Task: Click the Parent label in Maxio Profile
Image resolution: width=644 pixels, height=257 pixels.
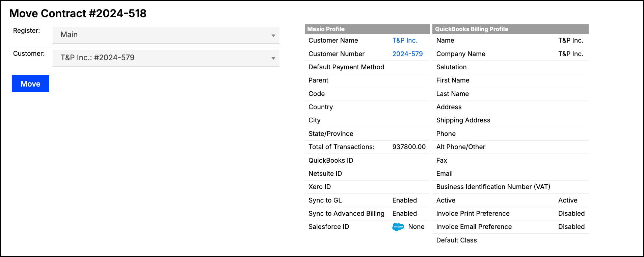Action: 318,80
